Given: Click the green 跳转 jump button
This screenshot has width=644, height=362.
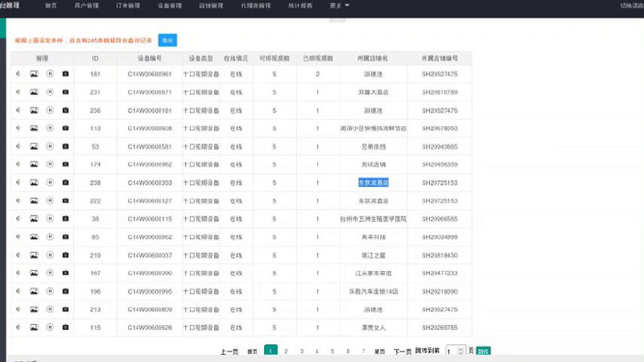Looking at the screenshot, I should tap(483, 352).
